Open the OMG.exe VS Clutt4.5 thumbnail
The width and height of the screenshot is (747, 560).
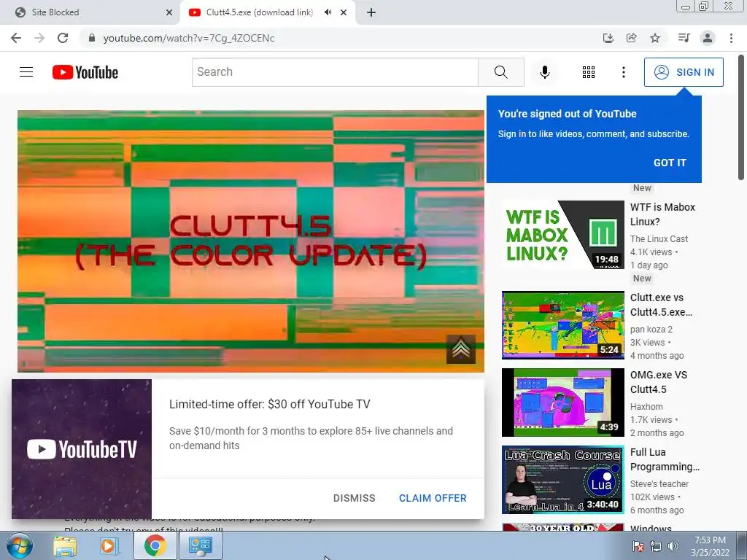tap(562, 402)
